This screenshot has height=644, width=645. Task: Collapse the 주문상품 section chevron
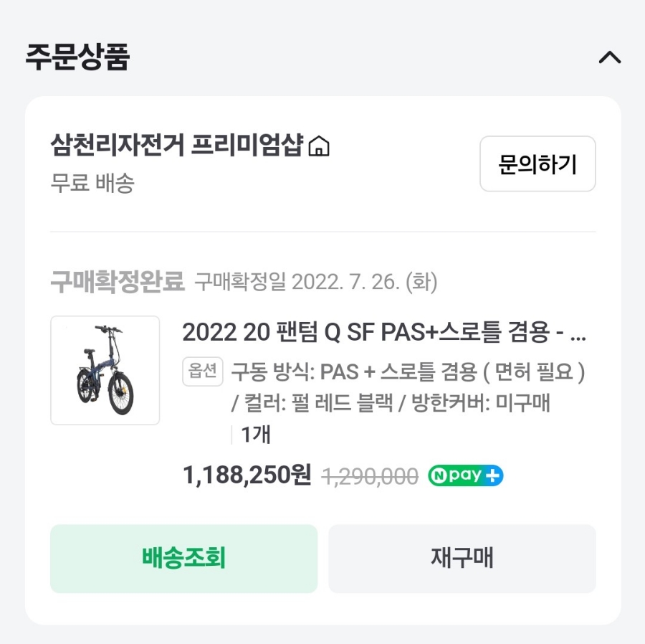coord(609,57)
